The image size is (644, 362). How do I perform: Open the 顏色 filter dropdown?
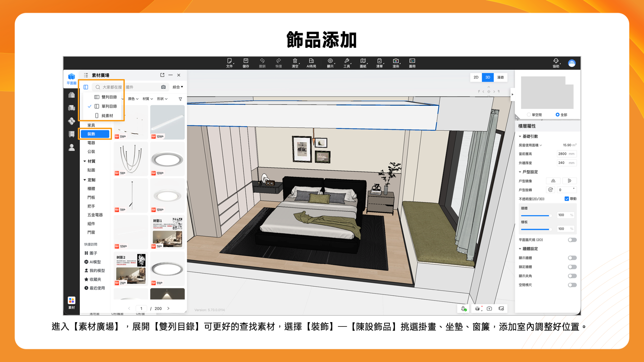(x=133, y=99)
